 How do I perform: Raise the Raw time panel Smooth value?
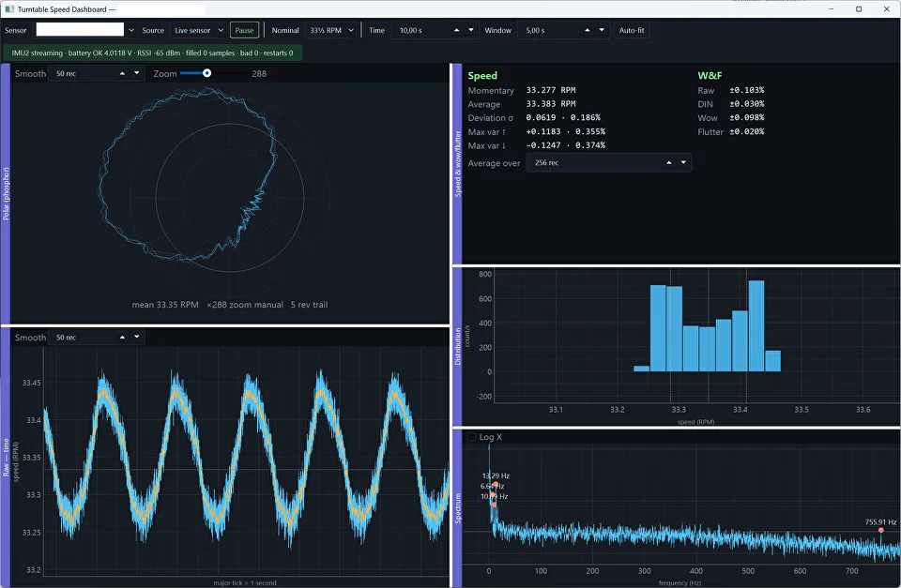point(122,338)
